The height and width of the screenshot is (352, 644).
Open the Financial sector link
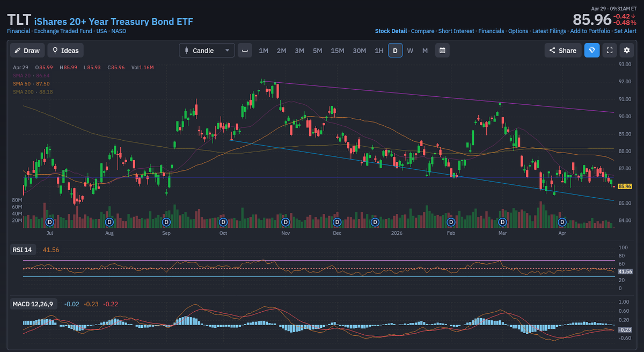tap(19, 31)
